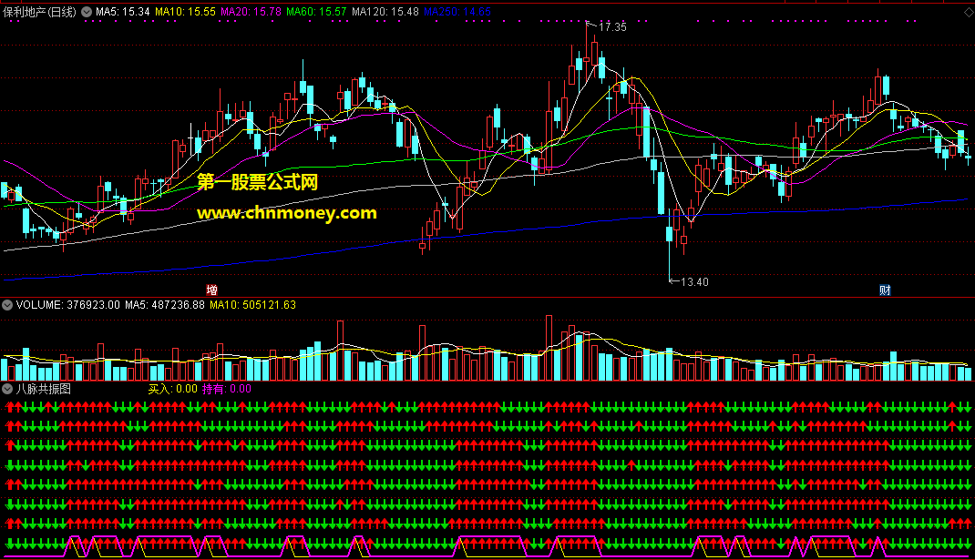Click the MA60: 15.57 label
The width and height of the screenshot is (975, 560).
[x=316, y=12]
